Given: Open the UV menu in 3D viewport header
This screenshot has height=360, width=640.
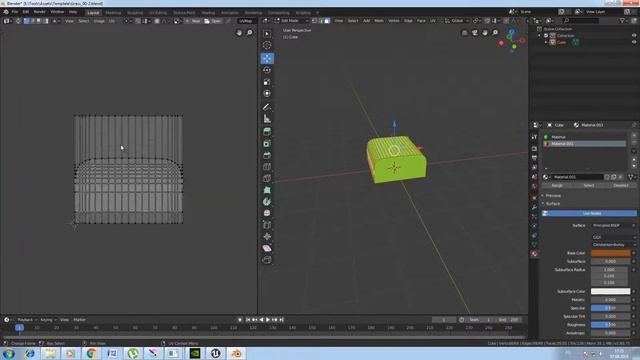Looking at the screenshot, I should click(433, 20).
